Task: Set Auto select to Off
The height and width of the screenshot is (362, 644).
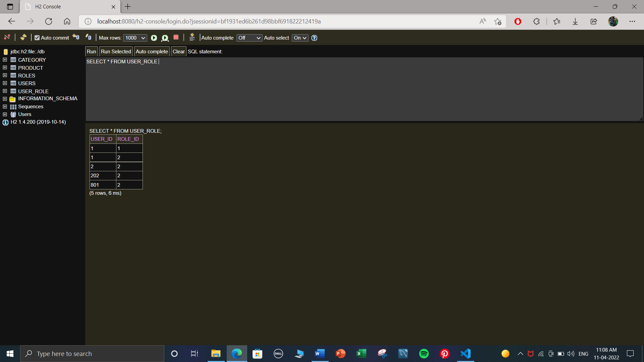Action: pos(300,38)
